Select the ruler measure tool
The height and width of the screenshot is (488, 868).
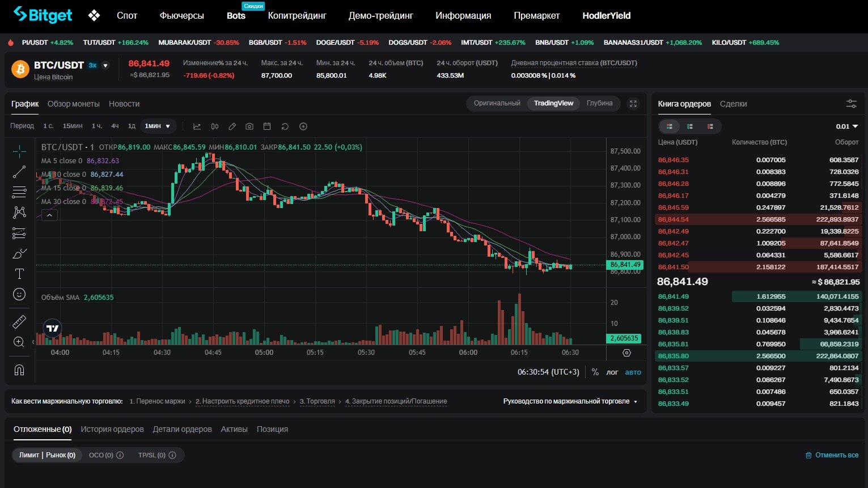(19, 321)
